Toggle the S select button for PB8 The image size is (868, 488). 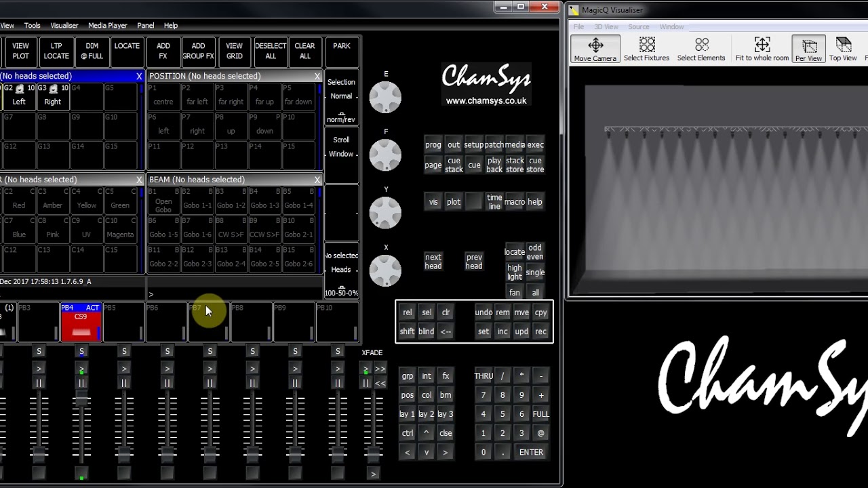coord(252,351)
